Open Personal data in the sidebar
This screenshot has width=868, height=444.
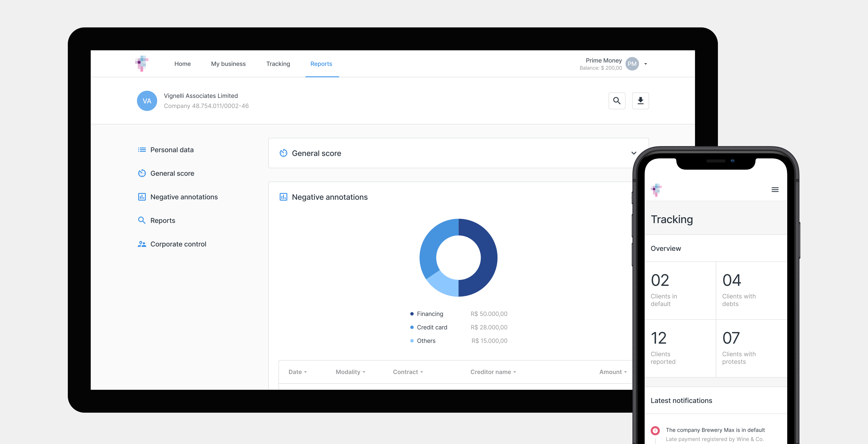(x=171, y=150)
